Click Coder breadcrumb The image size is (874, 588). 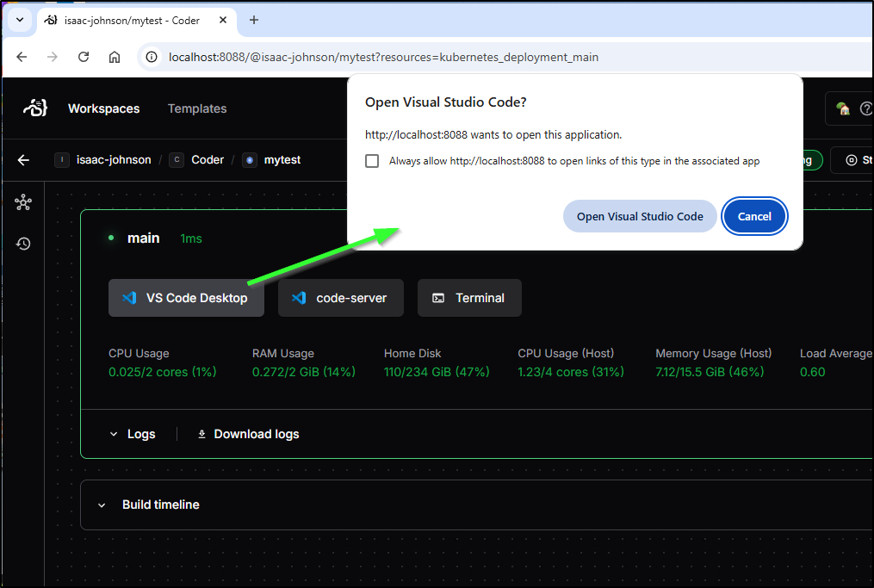208,160
